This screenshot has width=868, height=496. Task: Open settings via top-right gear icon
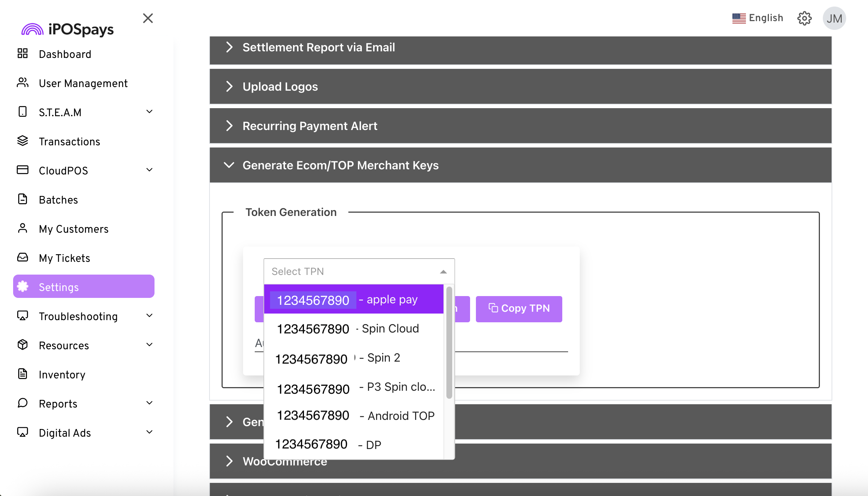(804, 18)
